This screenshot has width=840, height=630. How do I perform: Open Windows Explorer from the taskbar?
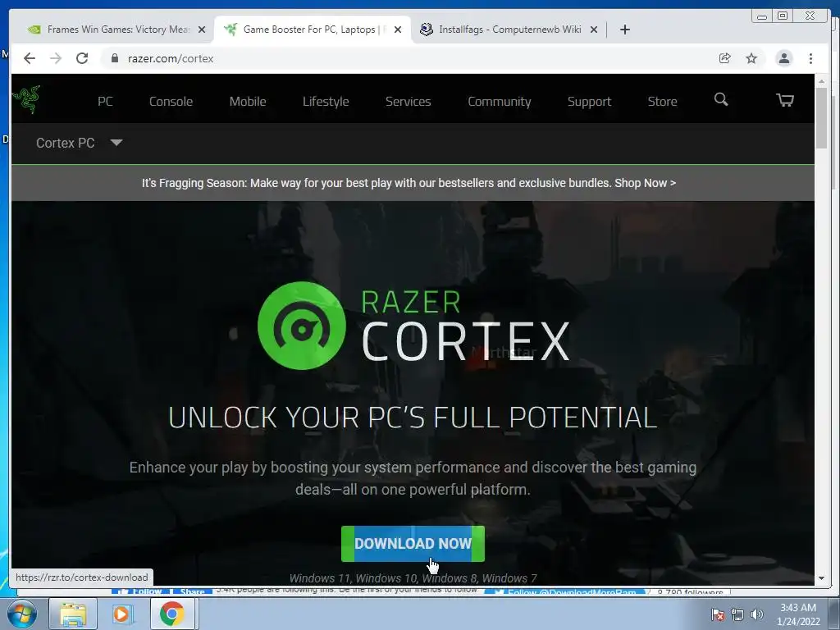pos(73,614)
